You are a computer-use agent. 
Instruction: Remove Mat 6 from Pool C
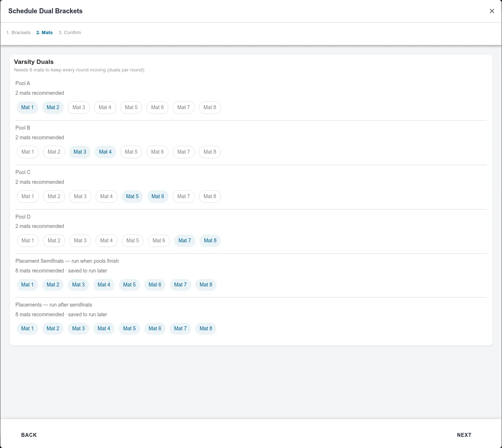(158, 196)
